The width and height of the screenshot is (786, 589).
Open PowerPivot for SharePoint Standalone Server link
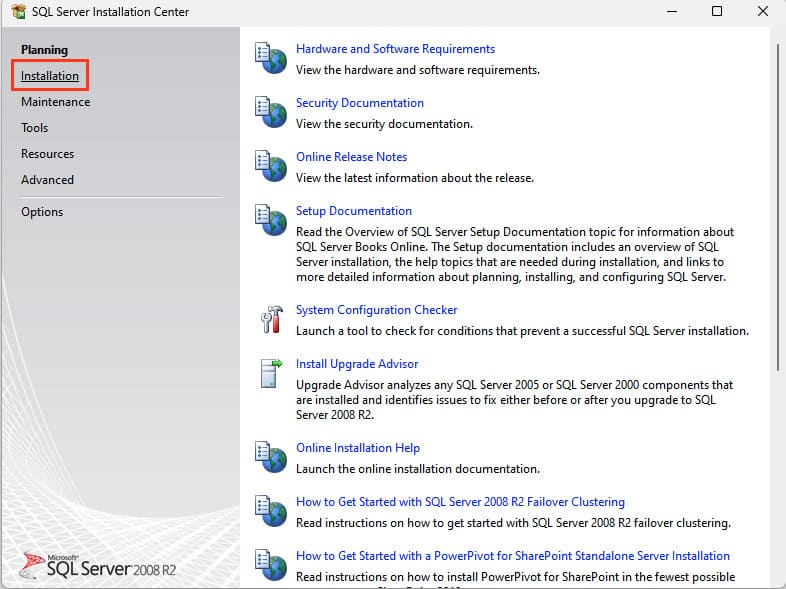(x=512, y=556)
